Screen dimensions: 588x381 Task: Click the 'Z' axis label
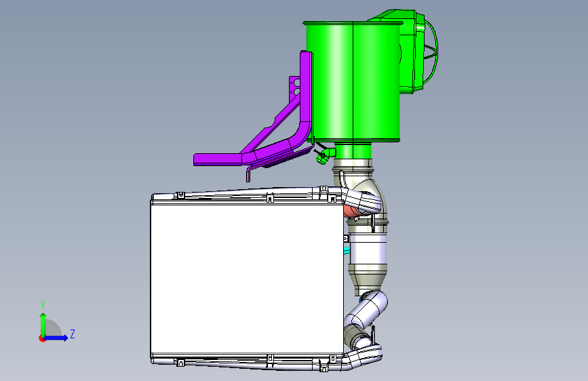point(73,334)
